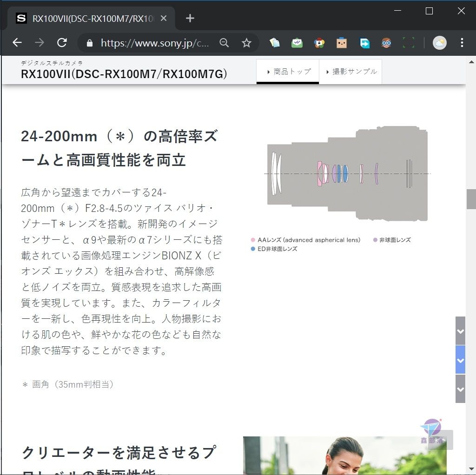476x475 pixels.
Task: Open the paper notes extension icon
Action: (x=274, y=43)
